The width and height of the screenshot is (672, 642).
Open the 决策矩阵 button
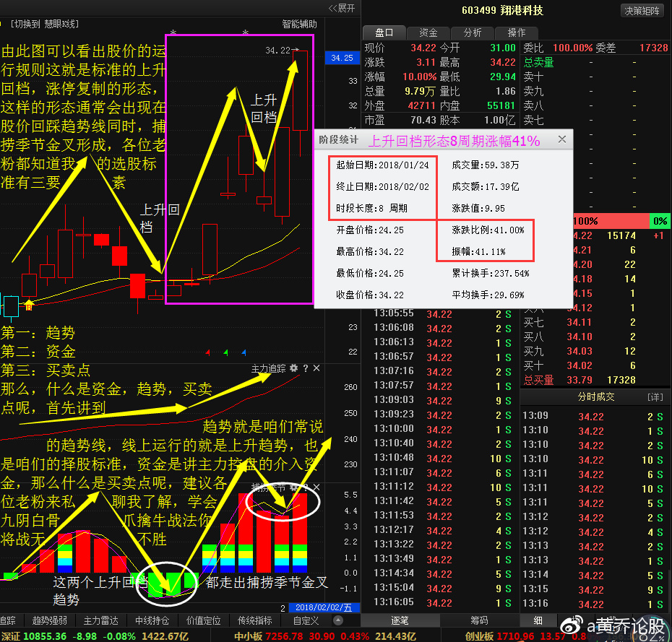(642, 11)
